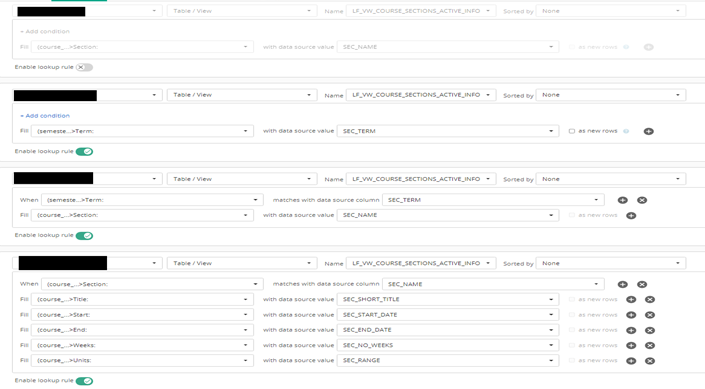This screenshot has height=389, width=705.
Task: Show the info tooltip in the disabled rule's Fill row
Action: coord(626,47)
